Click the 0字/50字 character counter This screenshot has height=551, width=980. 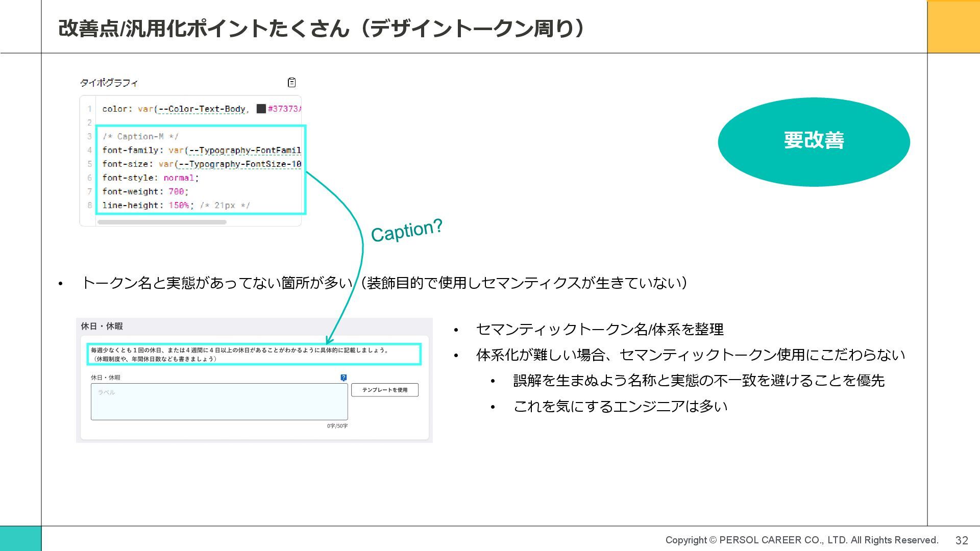coord(337,426)
